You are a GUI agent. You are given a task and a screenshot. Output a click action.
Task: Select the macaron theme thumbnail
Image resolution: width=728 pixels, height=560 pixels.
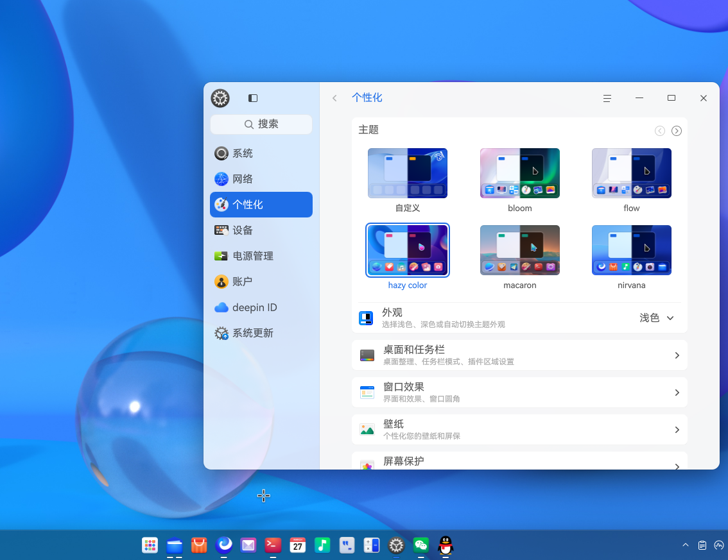click(519, 250)
